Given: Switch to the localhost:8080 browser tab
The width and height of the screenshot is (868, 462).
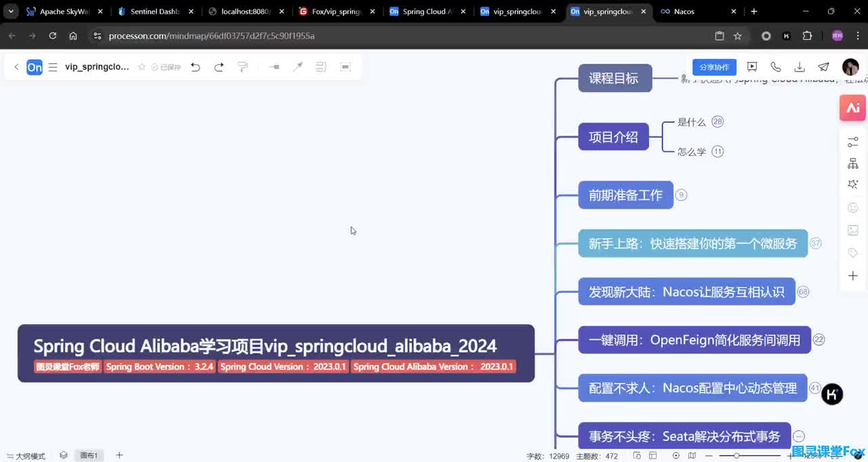Looking at the screenshot, I should [246, 12].
